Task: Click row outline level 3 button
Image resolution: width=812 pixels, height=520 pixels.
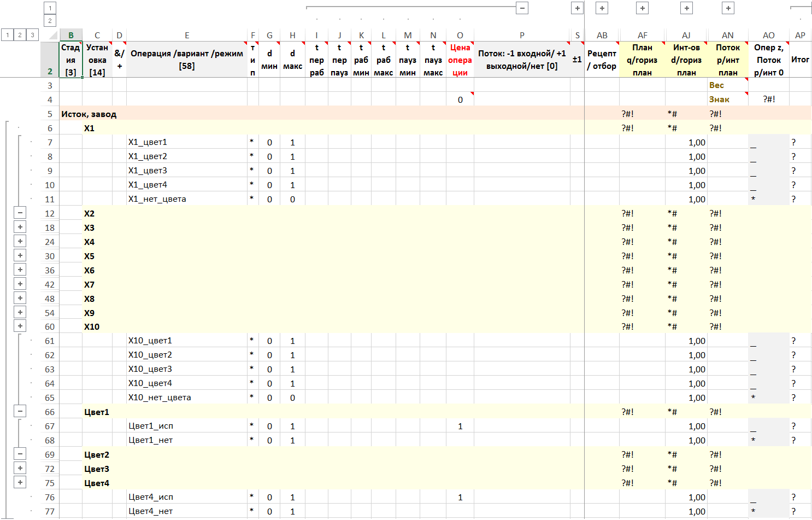Action: point(32,35)
